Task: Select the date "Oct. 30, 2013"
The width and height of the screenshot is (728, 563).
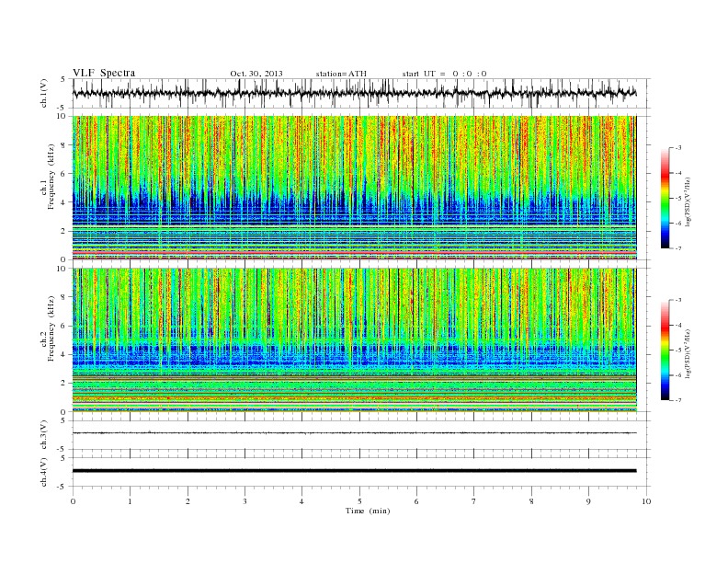Action: (x=256, y=74)
